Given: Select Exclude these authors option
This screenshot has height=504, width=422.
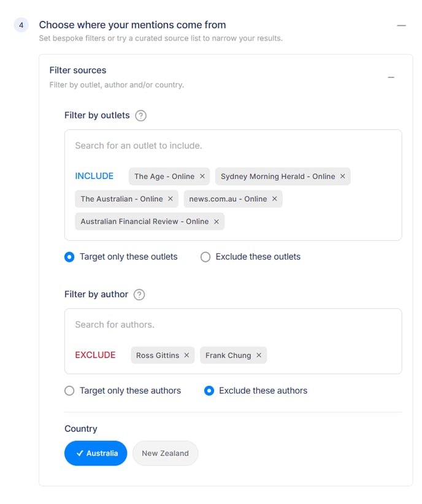Looking at the screenshot, I should (209, 391).
